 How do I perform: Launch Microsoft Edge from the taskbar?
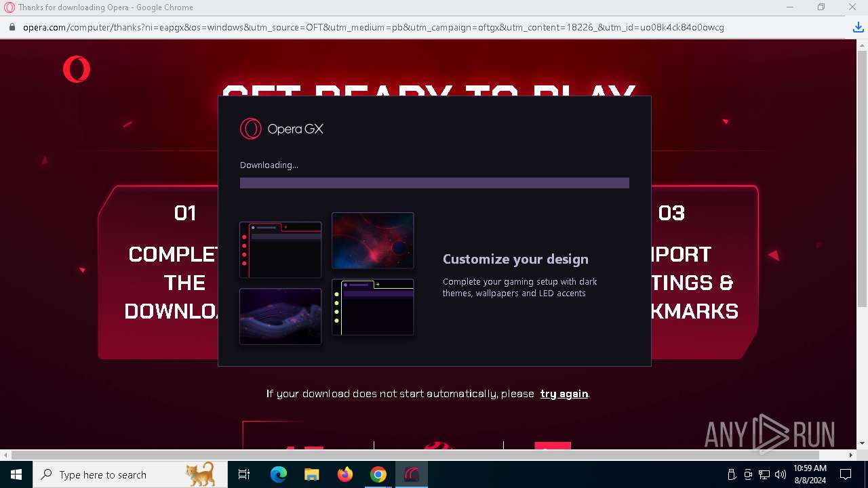click(x=279, y=474)
